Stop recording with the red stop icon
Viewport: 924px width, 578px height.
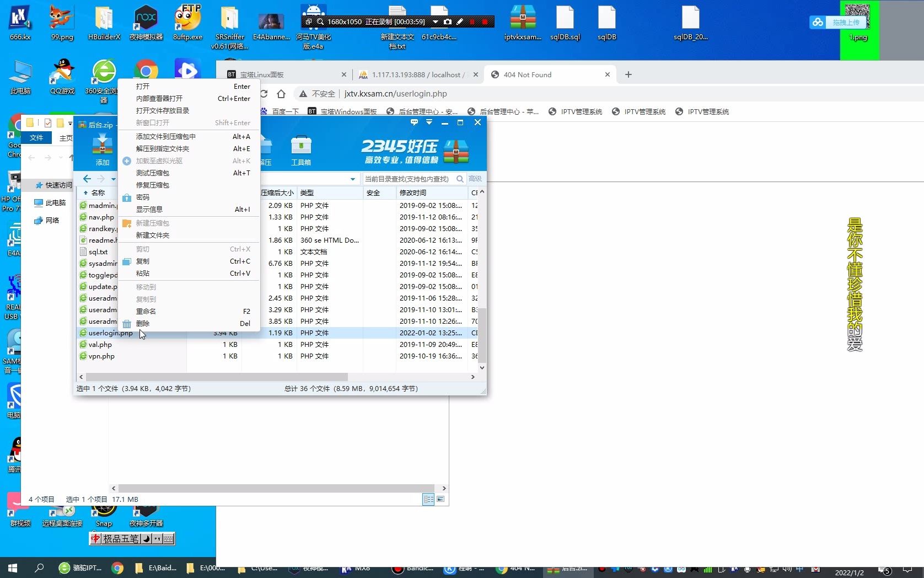coord(484,22)
